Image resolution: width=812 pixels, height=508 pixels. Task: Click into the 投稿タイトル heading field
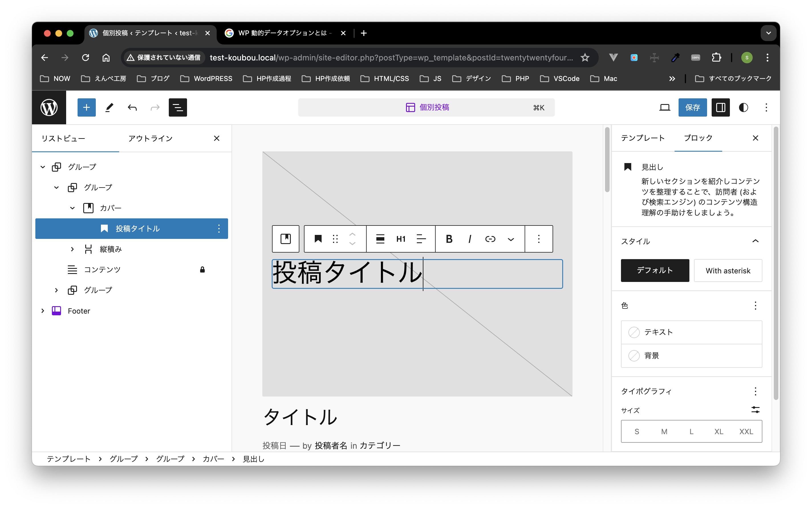point(417,273)
